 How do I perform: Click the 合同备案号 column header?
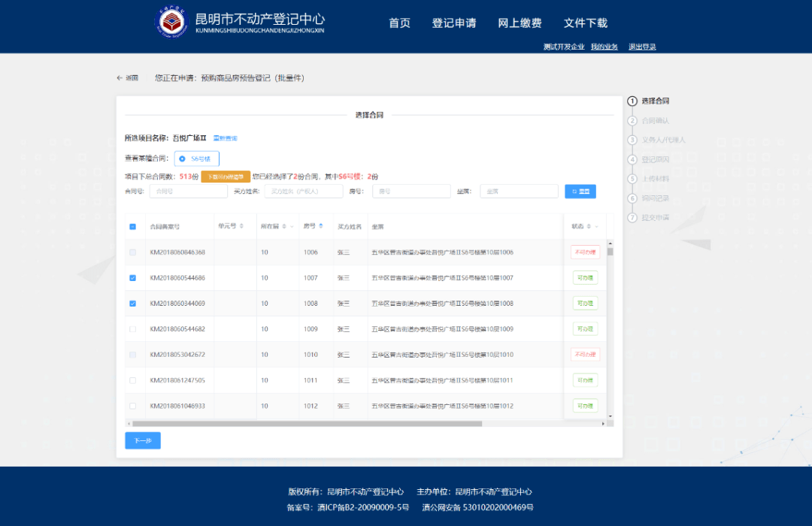[165, 227]
